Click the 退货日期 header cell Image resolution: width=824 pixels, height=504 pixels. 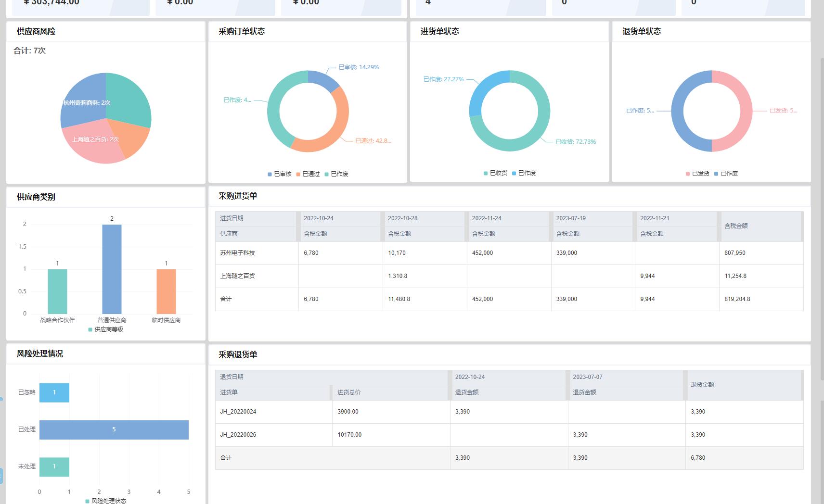pyautogui.click(x=332, y=377)
